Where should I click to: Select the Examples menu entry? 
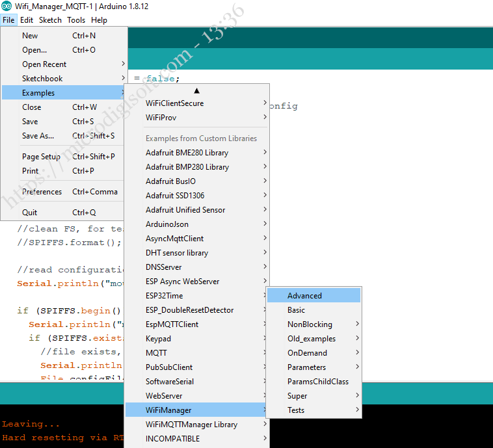click(63, 93)
